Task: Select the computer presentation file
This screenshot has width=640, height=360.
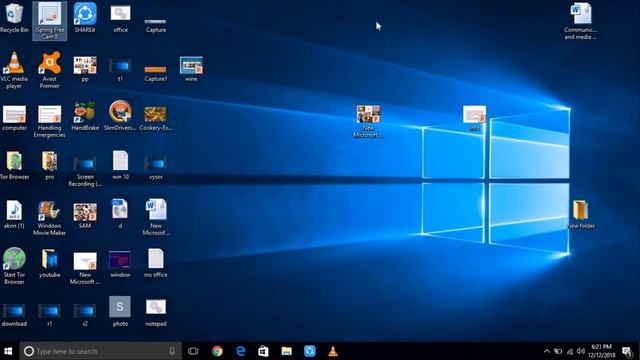Action: pos(14,118)
